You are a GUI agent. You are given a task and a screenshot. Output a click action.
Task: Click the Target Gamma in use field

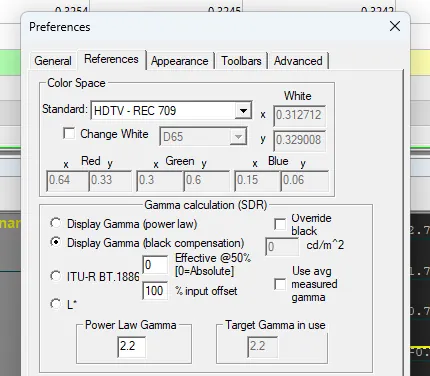[263, 347]
